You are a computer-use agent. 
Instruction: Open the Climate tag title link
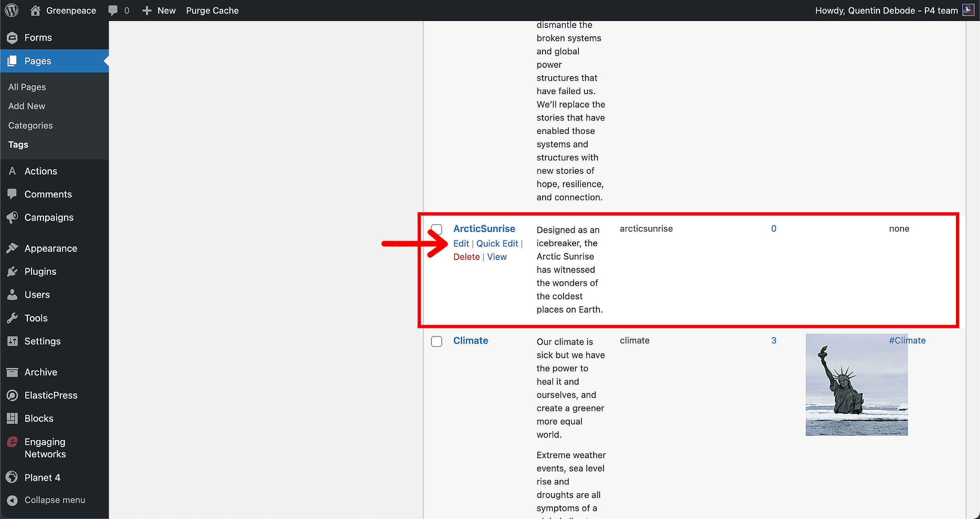click(x=470, y=340)
